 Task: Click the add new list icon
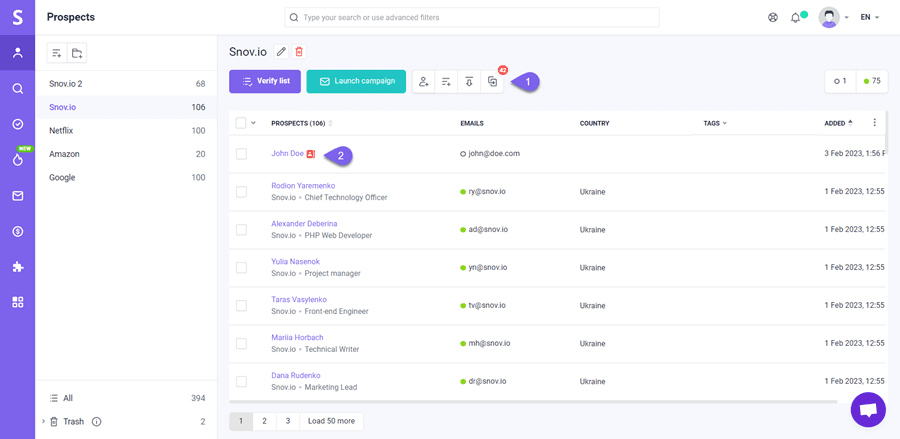tap(57, 53)
